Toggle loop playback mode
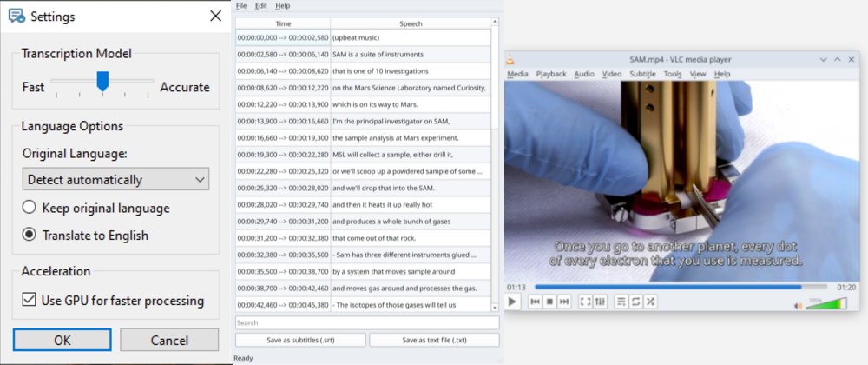This screenshot has height=365, width=868. pyautogui.click(x=635, y=302)
